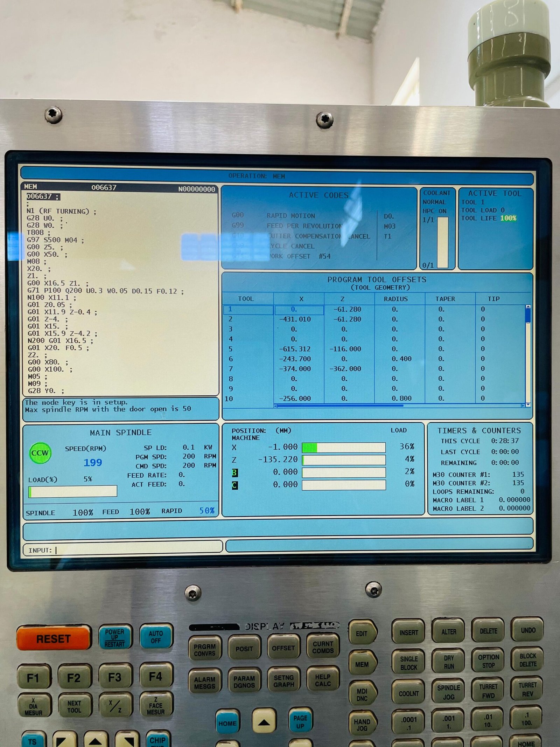Click the green CCW spindle direction indicator

40,453
